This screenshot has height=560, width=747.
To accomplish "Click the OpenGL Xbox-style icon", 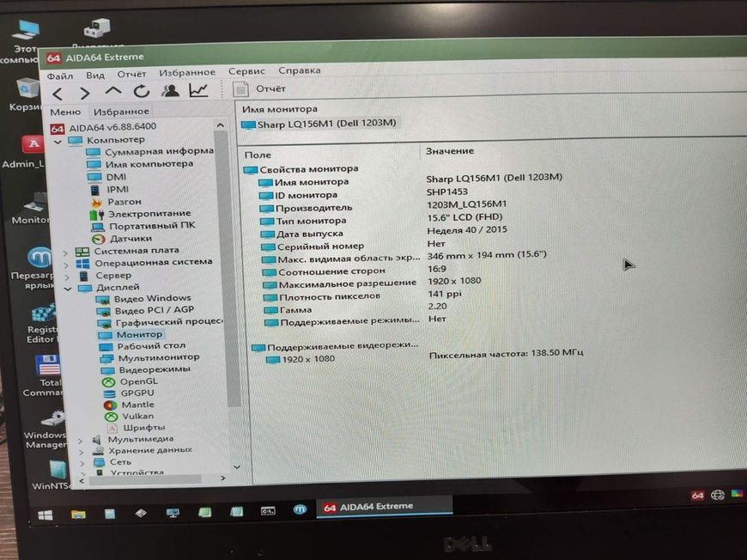I will 109,381.
